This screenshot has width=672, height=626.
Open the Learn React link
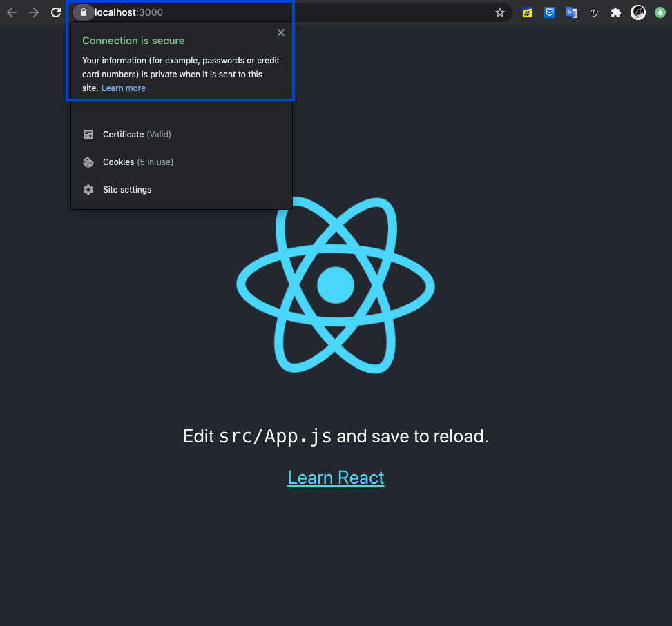click(336, 478)
